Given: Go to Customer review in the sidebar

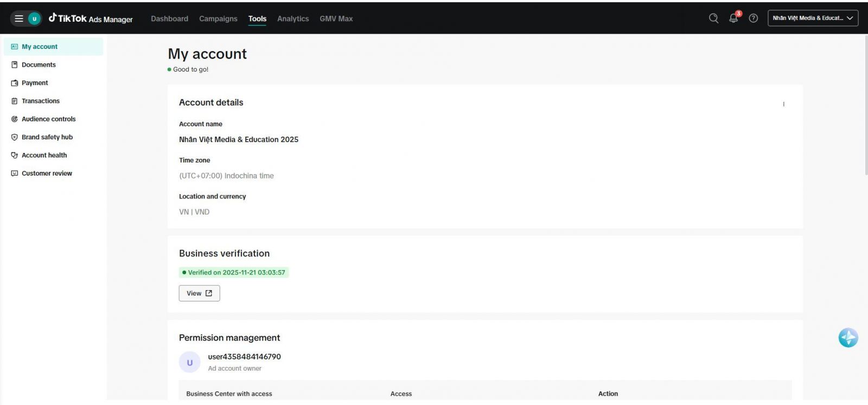Looking at the screenshot, I should click(53, 173).
